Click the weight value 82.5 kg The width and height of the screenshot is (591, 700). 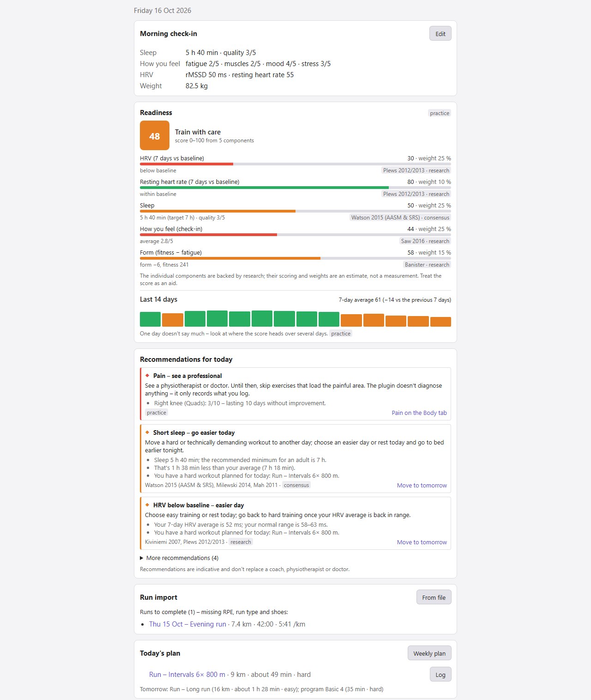tap(197, 86)
